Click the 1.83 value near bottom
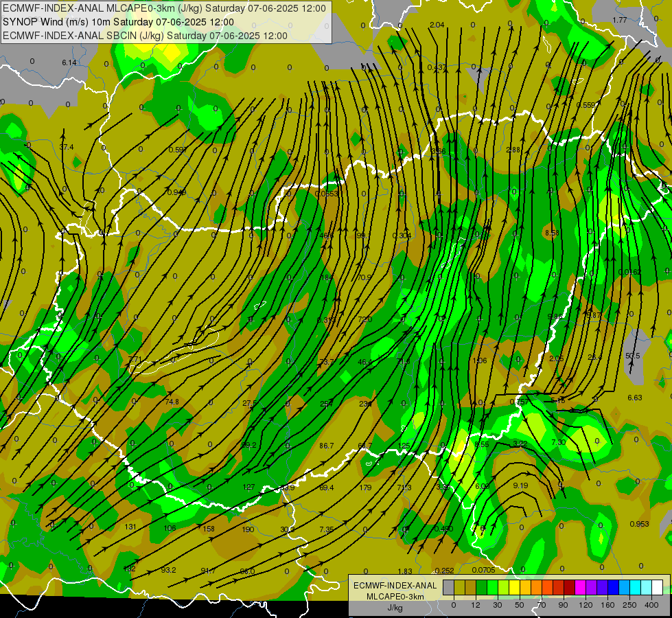This screenshot has height=618, width=672. point(405,571)
